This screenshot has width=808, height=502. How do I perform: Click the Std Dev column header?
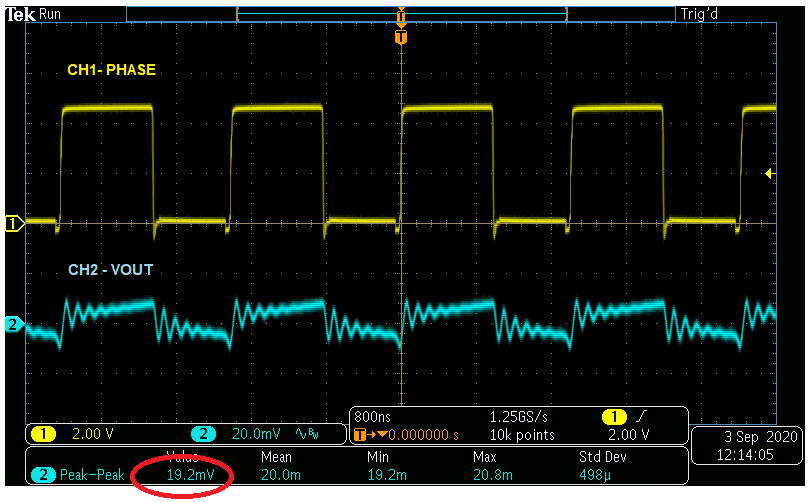tap(603, 457)
